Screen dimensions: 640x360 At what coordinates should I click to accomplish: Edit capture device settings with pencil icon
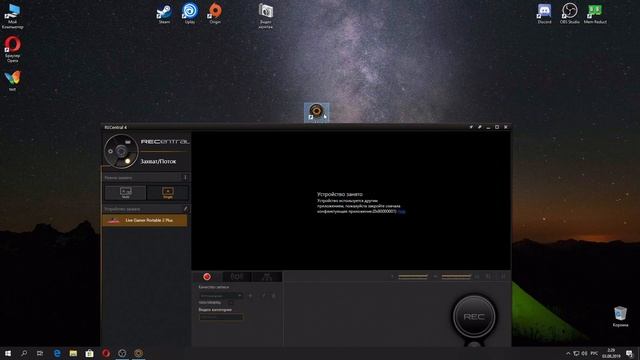pyautogui.click(x=185, y=209)
